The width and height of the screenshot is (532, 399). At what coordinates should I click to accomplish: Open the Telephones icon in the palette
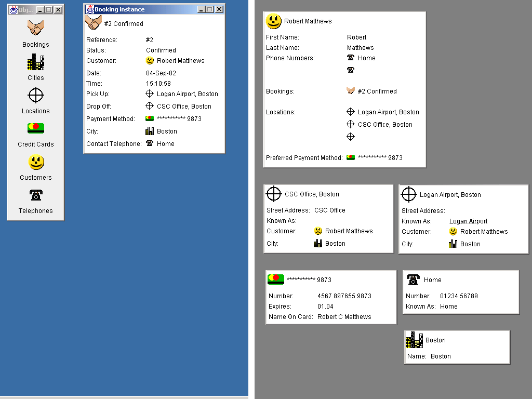click(x=36, y=195)
